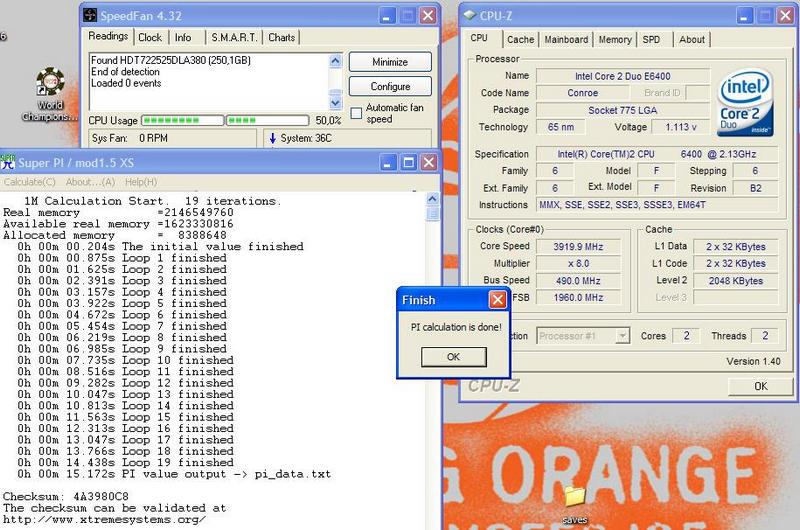Click the first CPU Usage progress bar

coord(183,120)
